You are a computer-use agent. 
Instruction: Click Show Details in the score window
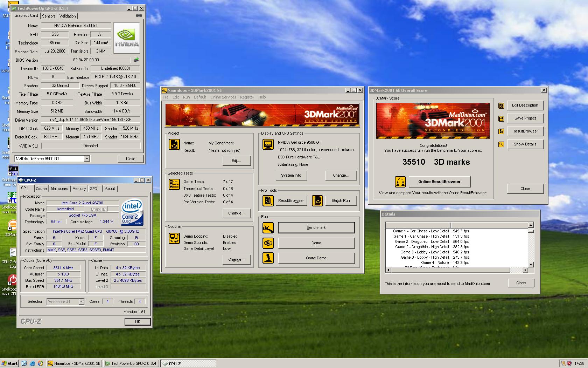525,144
